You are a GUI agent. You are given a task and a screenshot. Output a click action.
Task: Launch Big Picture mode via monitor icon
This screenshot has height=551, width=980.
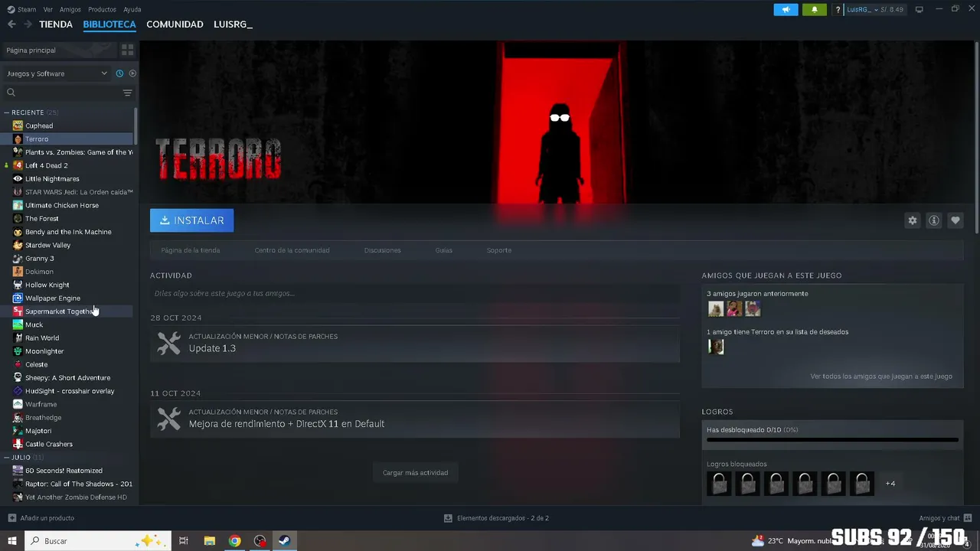coord(919,9)
